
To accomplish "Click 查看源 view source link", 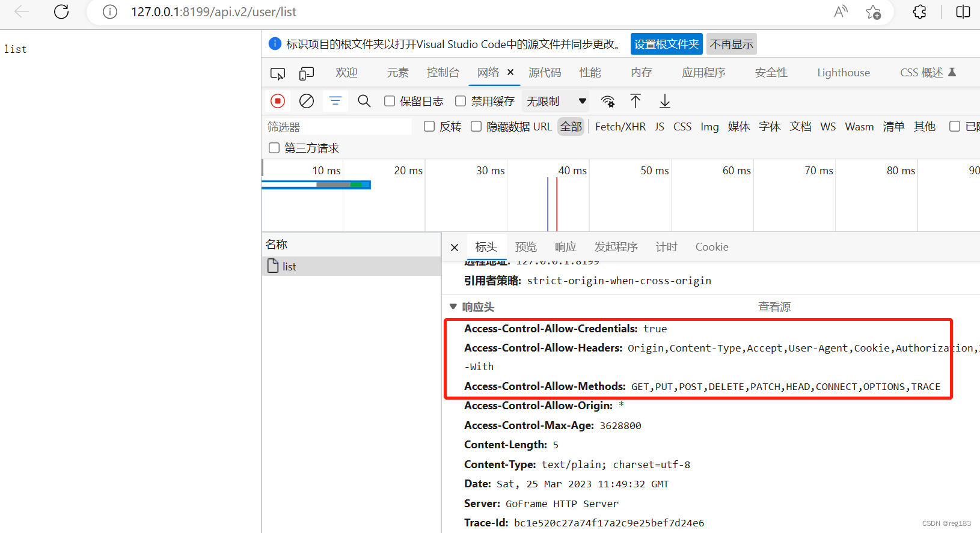I will (x=774, y=307).
